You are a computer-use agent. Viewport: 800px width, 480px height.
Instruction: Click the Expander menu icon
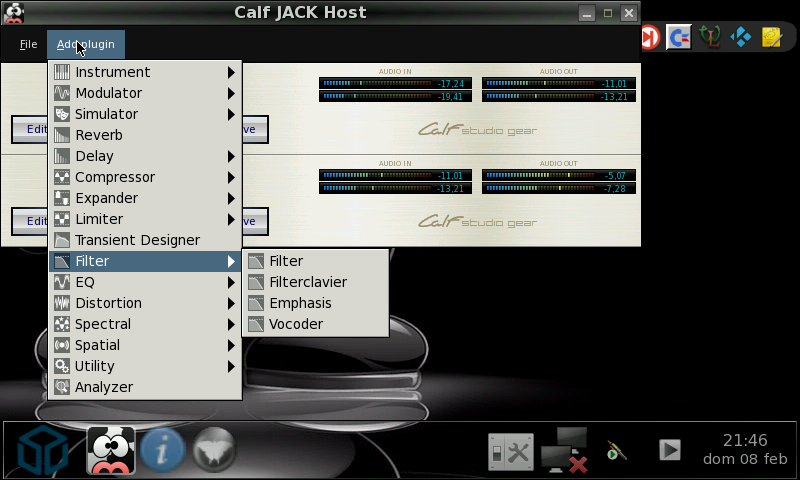pos(62,198)
